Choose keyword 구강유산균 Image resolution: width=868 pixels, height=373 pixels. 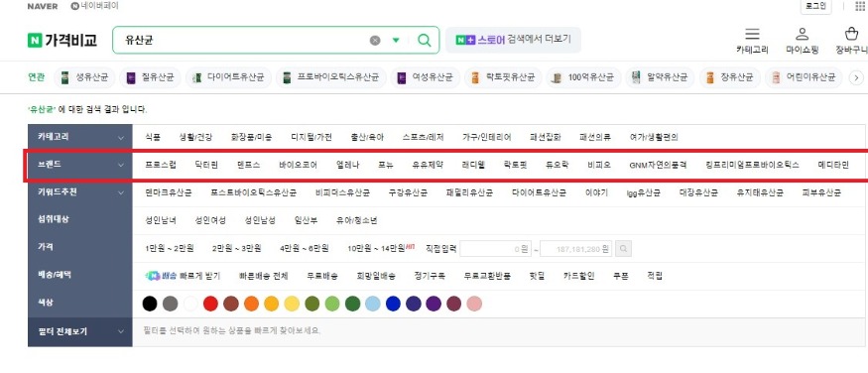(408, 192)
